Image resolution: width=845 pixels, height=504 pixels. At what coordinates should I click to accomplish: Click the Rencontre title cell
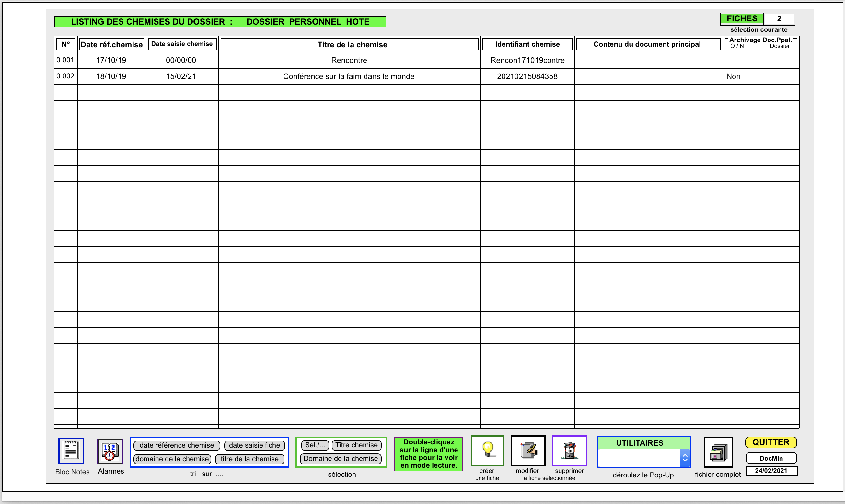pos(349,60)
